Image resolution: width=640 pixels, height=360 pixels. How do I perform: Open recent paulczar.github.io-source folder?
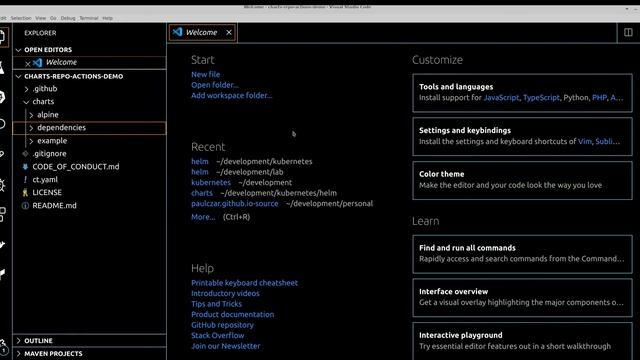[234, 203]
